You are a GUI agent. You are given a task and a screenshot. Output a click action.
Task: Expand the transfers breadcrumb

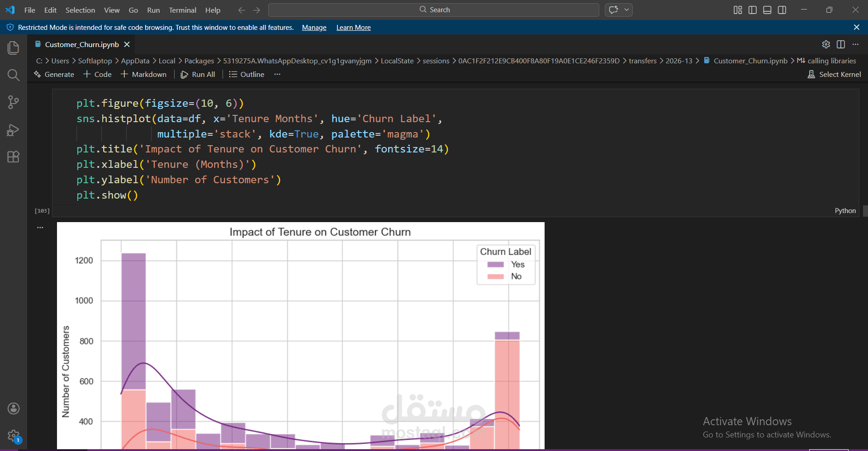tap(643, 61)
